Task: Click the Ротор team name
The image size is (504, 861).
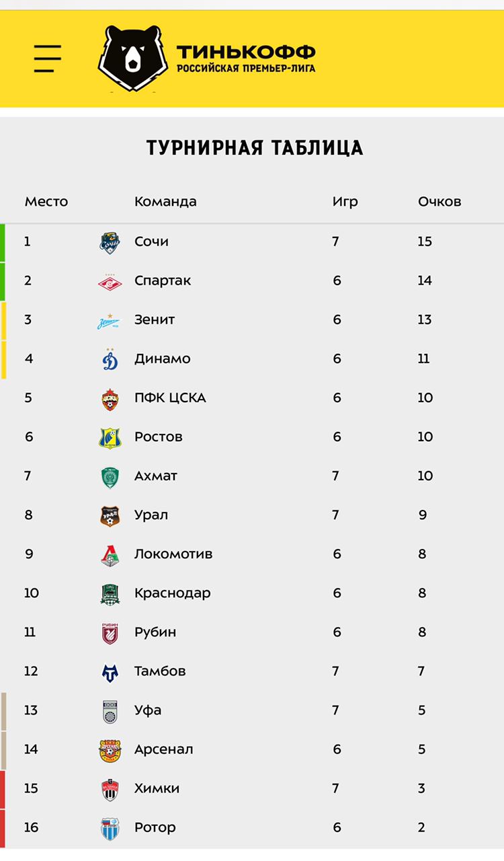Action: 155,827
